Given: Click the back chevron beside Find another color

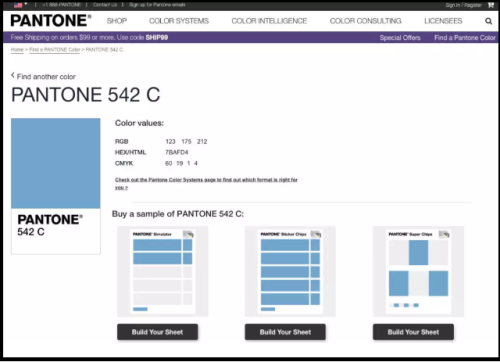Looking at the screenshot, I should 13,75.
